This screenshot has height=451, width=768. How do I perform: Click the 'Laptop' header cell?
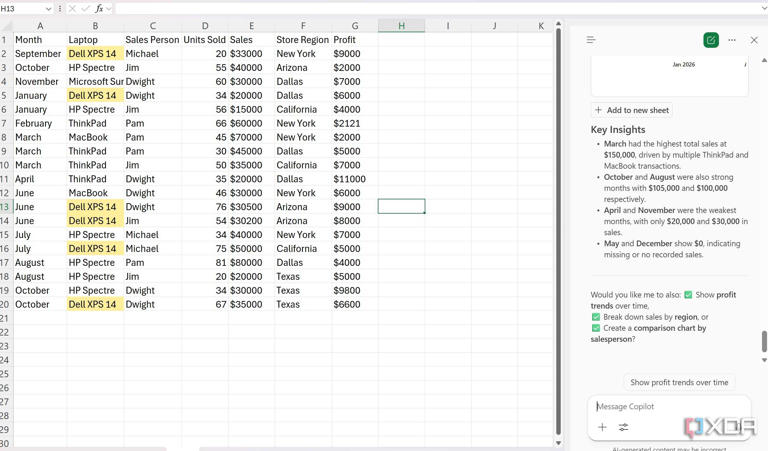[x=95, y=40]
